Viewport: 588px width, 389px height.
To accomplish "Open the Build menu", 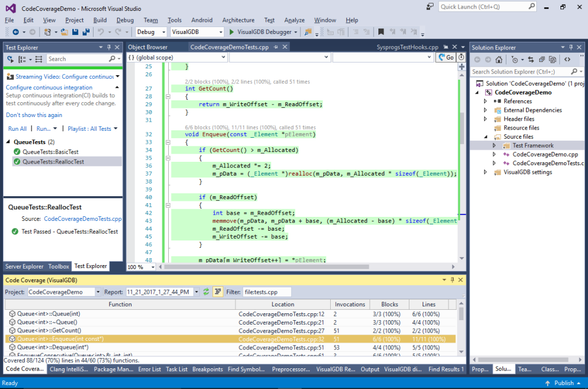I will 100,20.
